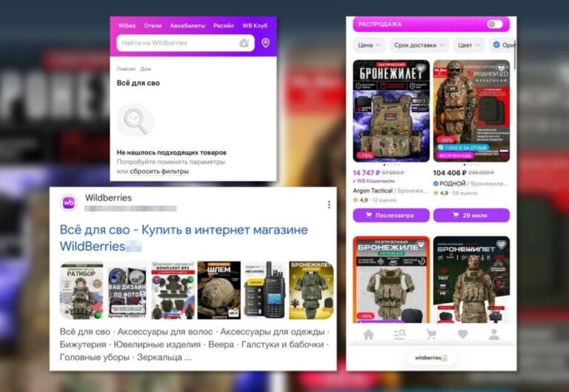Click the verified badge next to РОДНОЙ

tap(436, 184)
